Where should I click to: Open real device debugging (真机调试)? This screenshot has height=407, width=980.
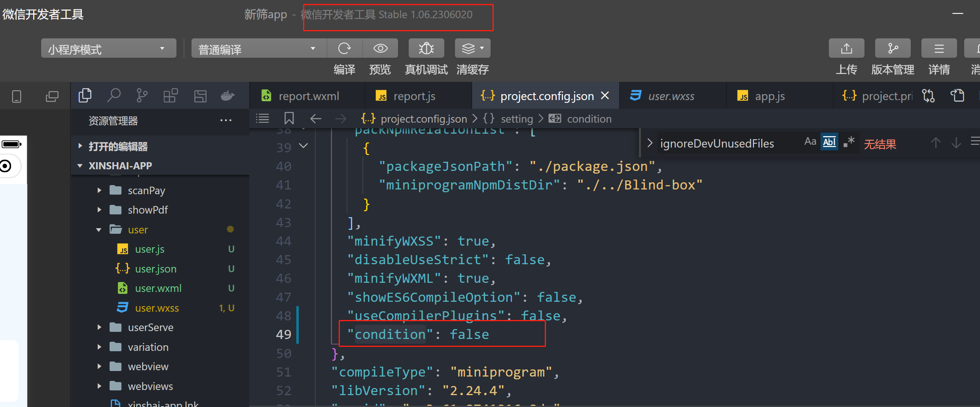coord(426,49)
